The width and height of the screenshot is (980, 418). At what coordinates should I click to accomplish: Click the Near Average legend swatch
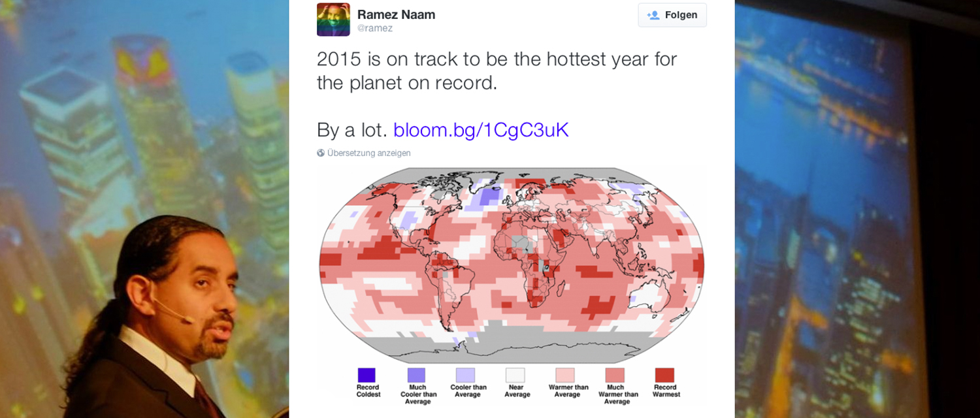pos(515,375)
